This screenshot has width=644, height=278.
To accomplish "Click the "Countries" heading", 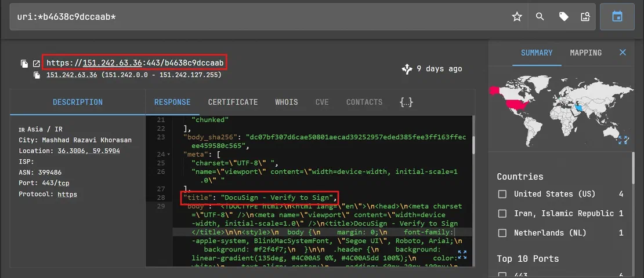I will tap(520, 177).
